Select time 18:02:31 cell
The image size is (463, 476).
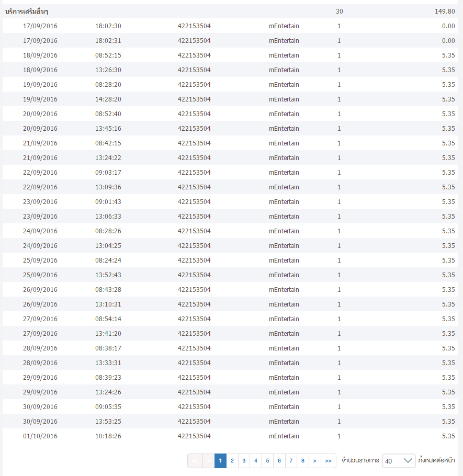[108, 41]
